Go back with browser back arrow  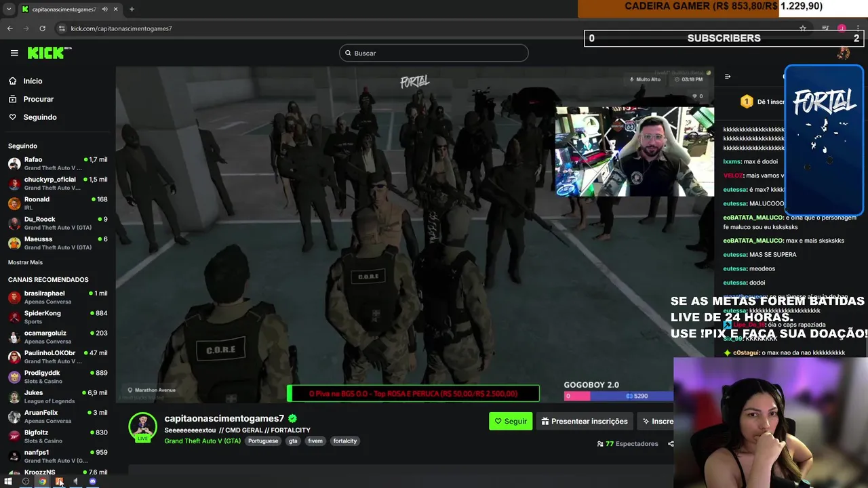click(x=9, y=28)
